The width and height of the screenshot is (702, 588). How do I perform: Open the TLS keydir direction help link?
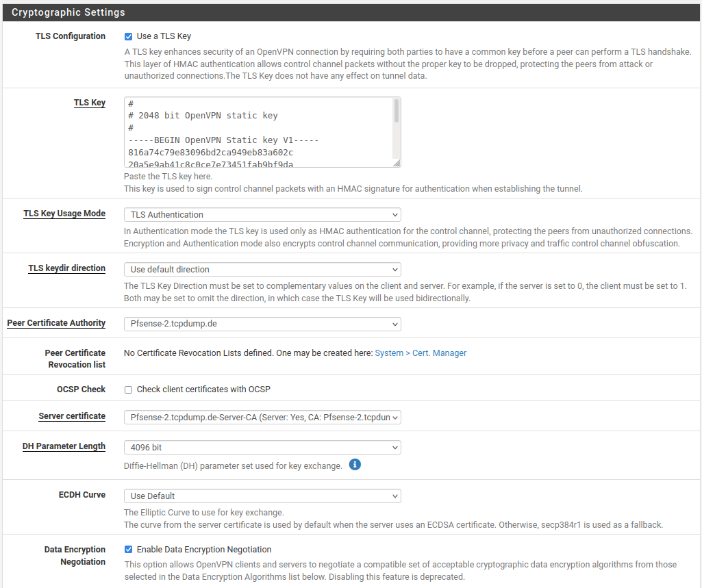pyautogui.click(x=66, y=268)
